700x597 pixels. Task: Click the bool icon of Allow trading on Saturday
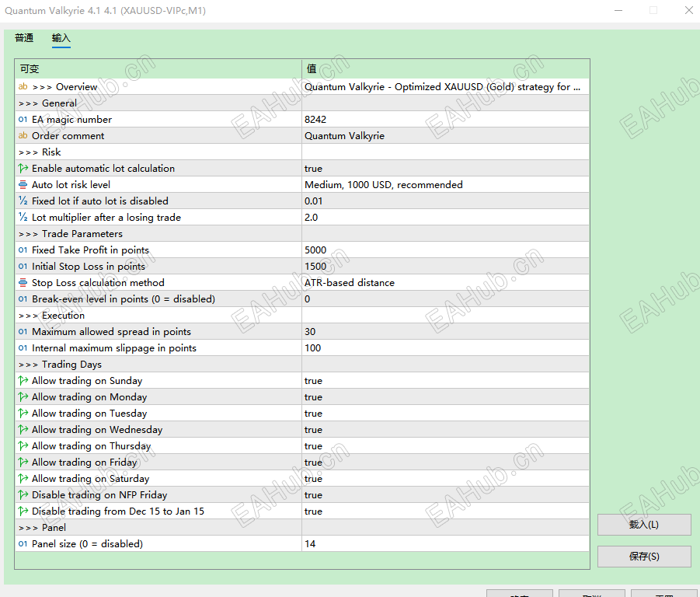coord(23,479)
